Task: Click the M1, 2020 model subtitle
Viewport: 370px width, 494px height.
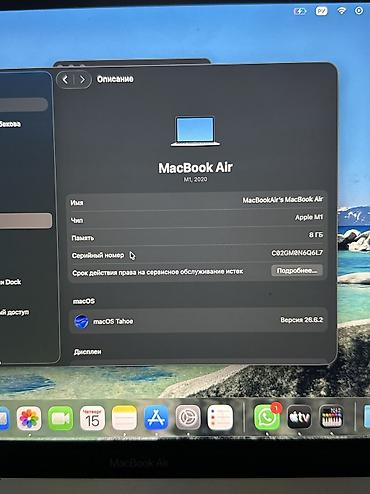Action: (x=195, y=179)
